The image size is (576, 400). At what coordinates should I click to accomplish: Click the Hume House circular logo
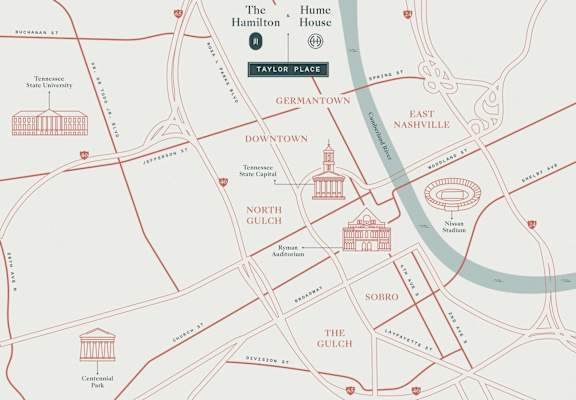click(316, 41)
